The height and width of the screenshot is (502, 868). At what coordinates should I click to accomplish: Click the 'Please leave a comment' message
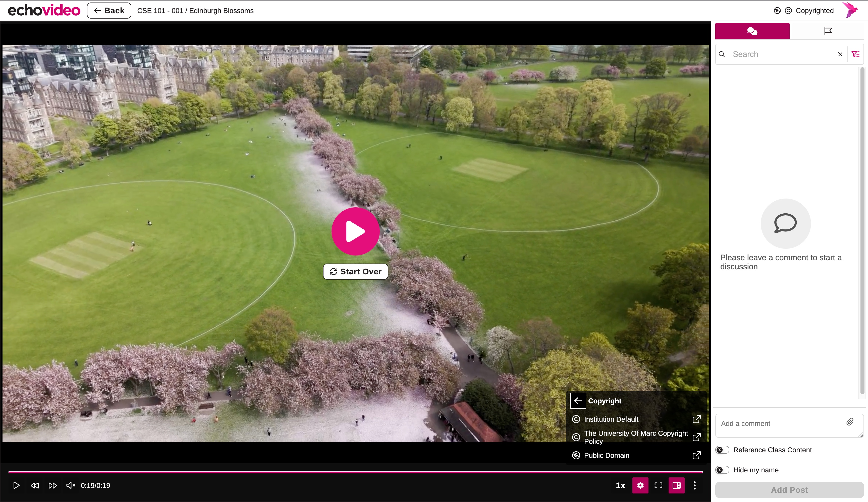coord(781,262)
